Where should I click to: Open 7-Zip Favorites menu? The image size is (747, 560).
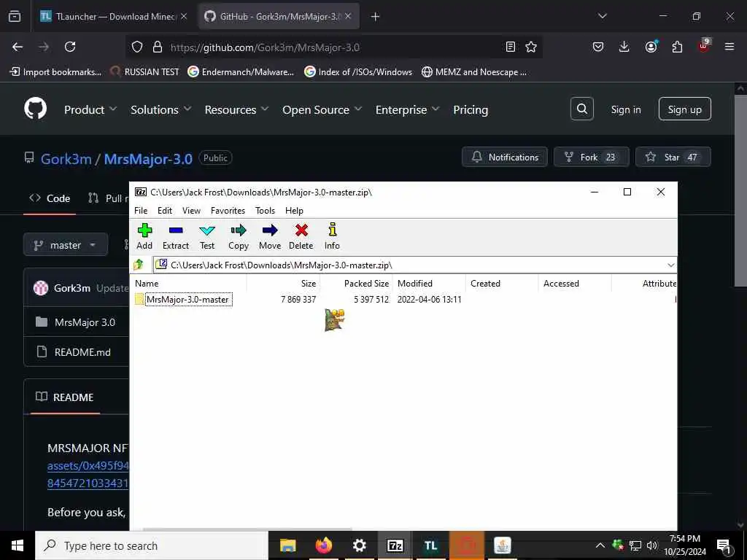coord(228,211)
